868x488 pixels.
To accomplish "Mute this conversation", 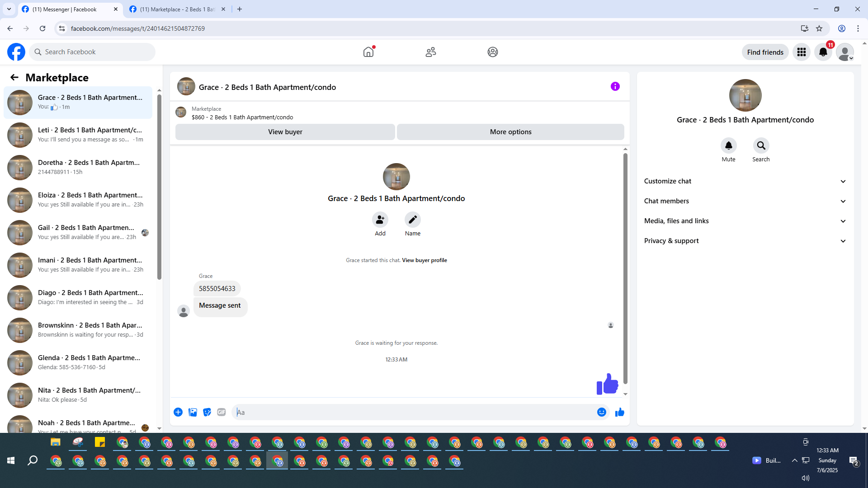I will (x=728, y=146).
